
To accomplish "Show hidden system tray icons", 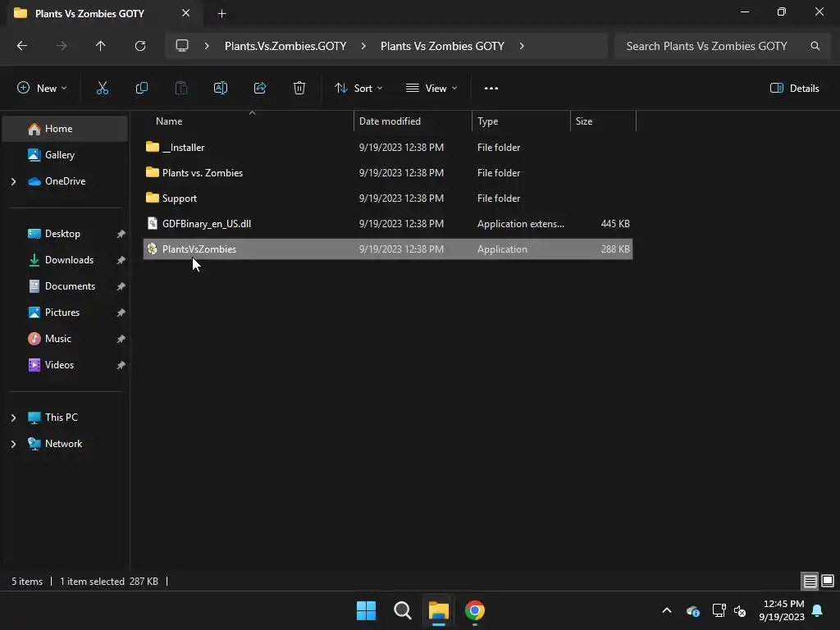I will [x=667, y=610].
